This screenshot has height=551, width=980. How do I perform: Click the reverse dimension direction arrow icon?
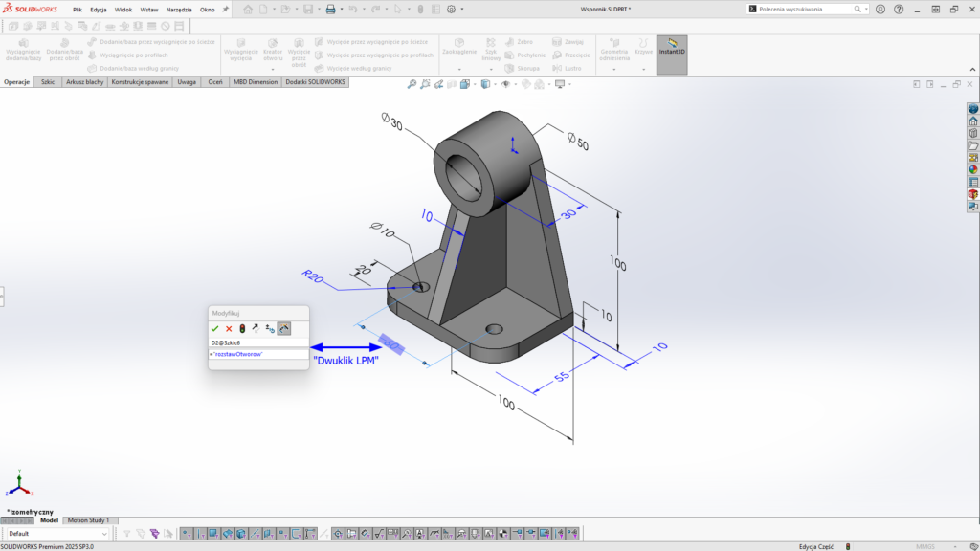pyautogui.click(x=256, y=328)
